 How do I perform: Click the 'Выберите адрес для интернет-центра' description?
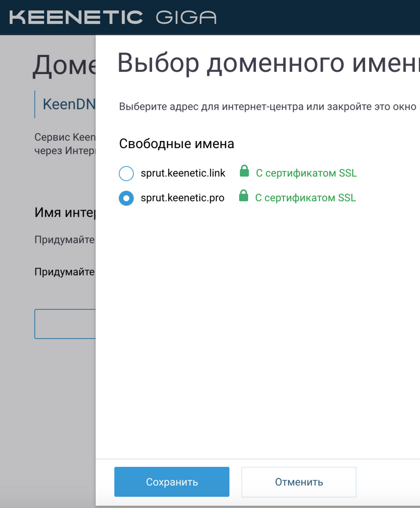click(268, 107)
